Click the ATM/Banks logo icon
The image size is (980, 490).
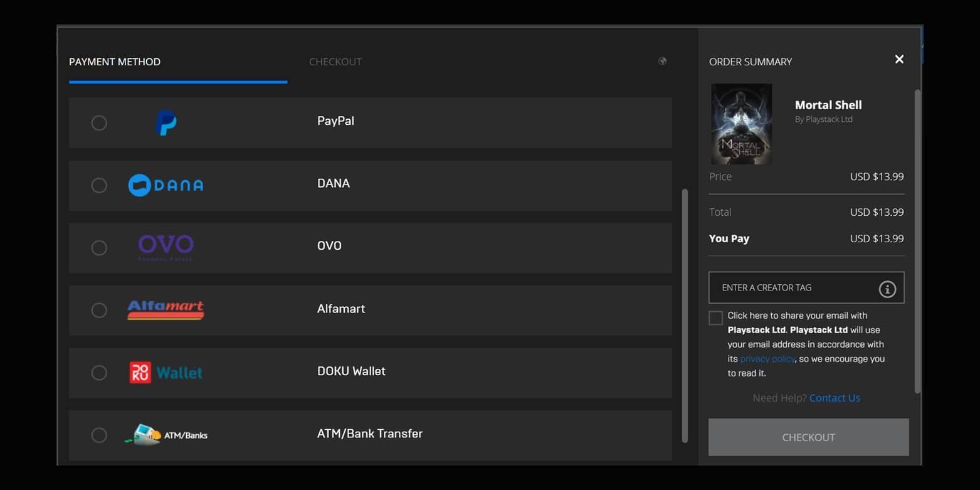[166, 435]
